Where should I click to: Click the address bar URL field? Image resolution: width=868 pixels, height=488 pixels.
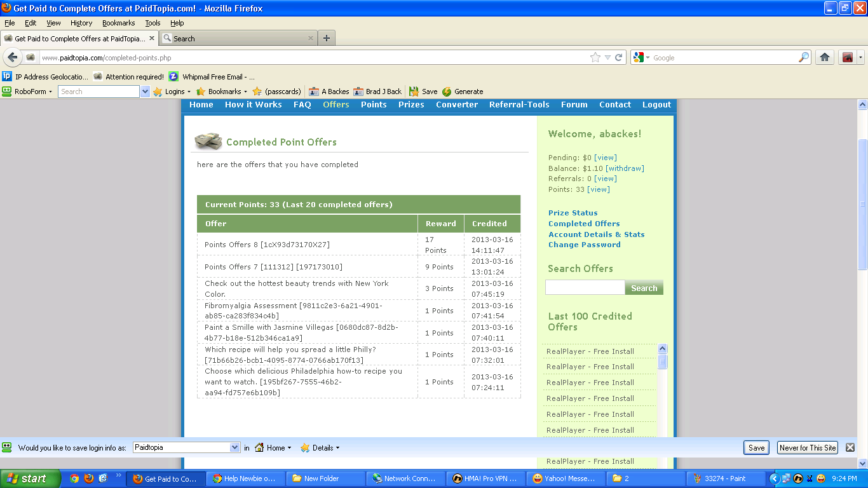[x=313, y=57]
